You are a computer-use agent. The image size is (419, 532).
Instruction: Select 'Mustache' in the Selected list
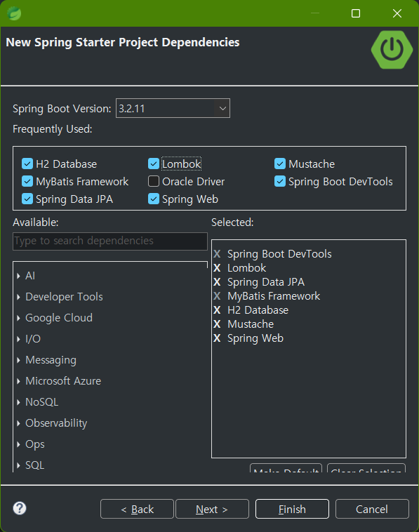coord(251,324)
